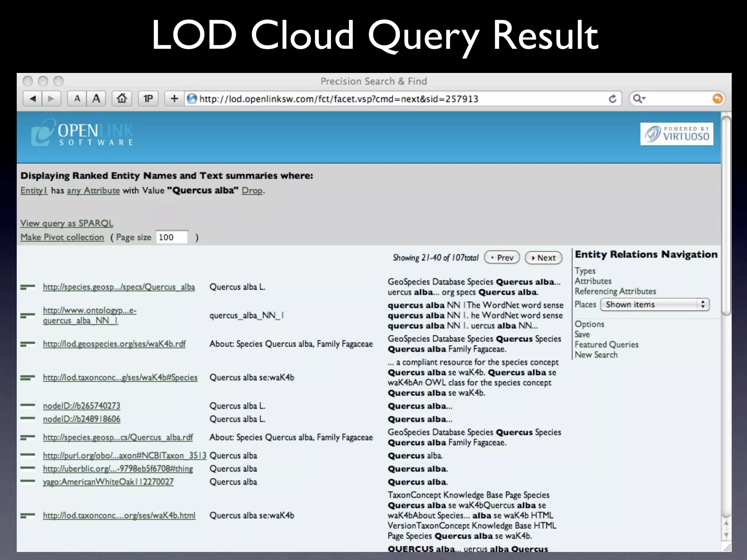The image size is (747, 560).
Task: Open View query as SPARQL
Action: pyautogui.click(x=67, y=223)
